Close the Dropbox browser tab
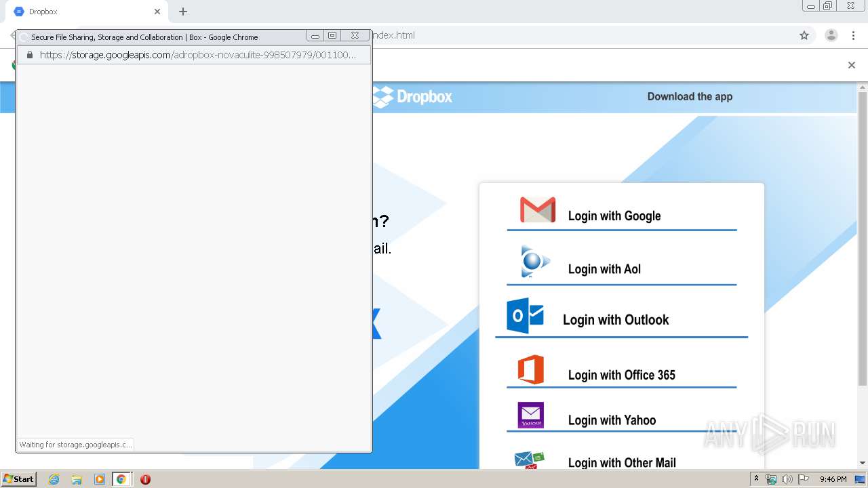Viewport: 868px width, 488px height. (x=157, y=12)
